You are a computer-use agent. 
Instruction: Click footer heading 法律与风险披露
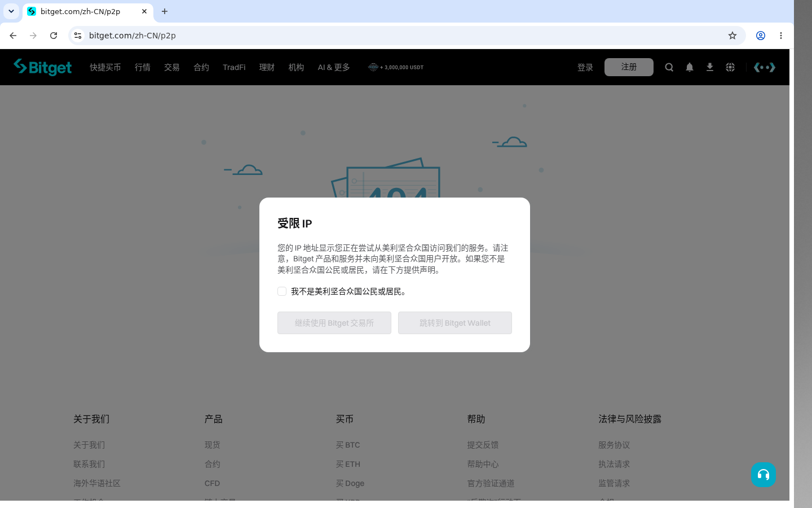[x=630, y=419]
